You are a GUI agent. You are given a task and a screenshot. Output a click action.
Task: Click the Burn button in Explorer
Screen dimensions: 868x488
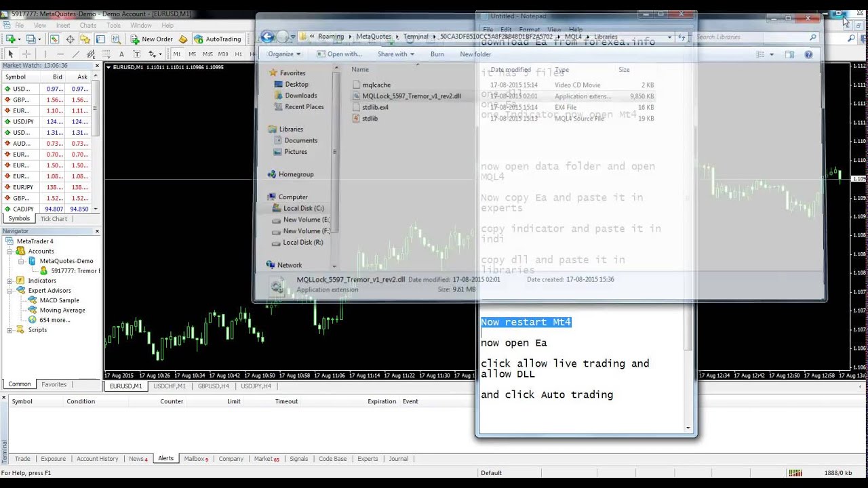click(x=437, y=54)
